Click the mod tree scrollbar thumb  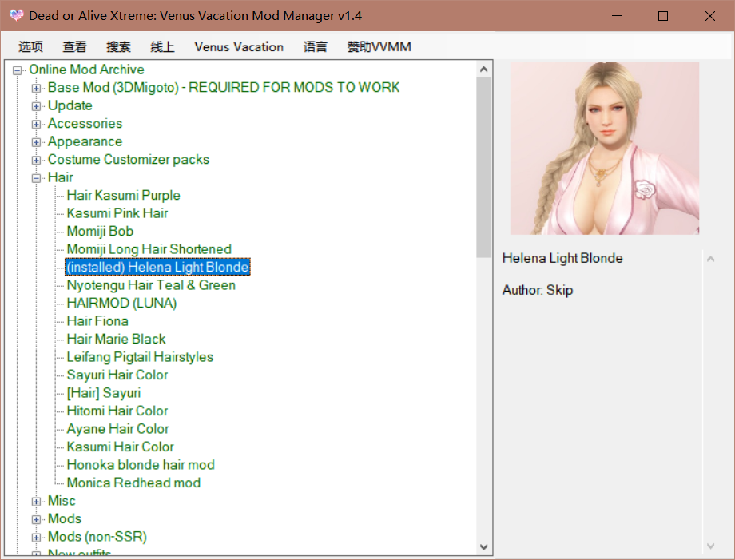pos(484,168)
